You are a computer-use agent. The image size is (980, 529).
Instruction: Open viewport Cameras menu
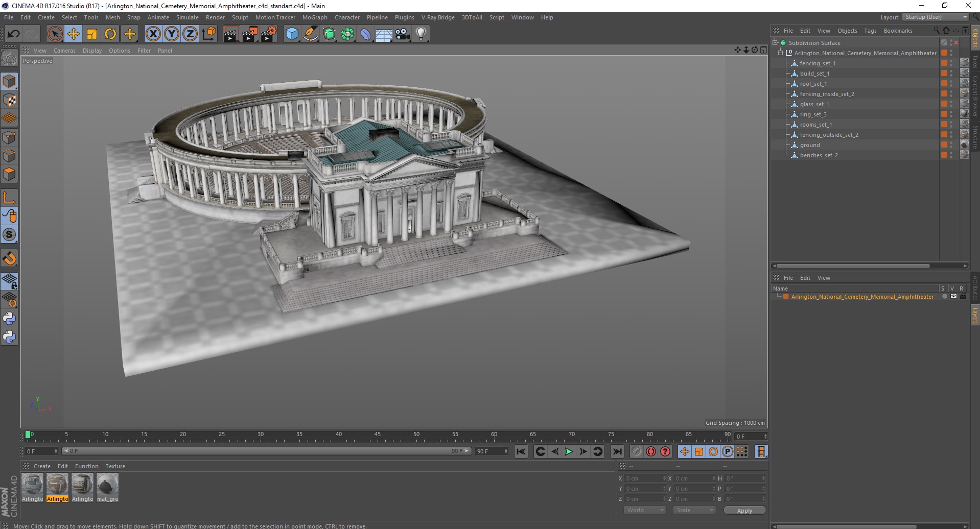pyautogui.click(x=64, y=51)
